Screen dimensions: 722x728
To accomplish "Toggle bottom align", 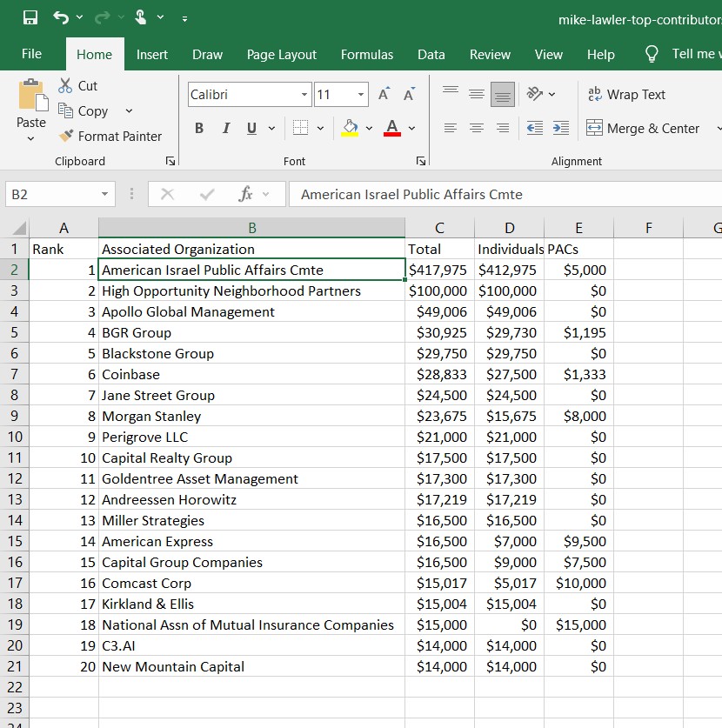I will [x=503, y=94].
